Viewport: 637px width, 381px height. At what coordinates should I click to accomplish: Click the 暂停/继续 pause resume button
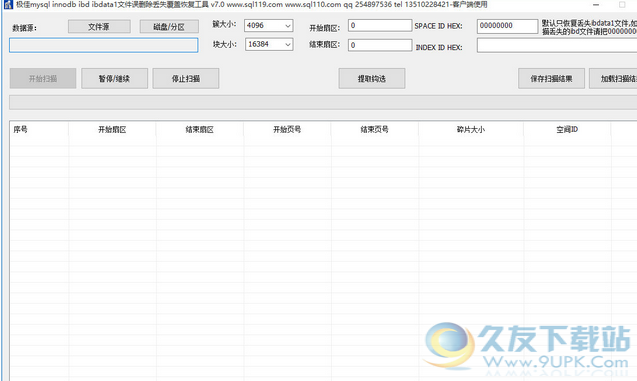point(114,78)
